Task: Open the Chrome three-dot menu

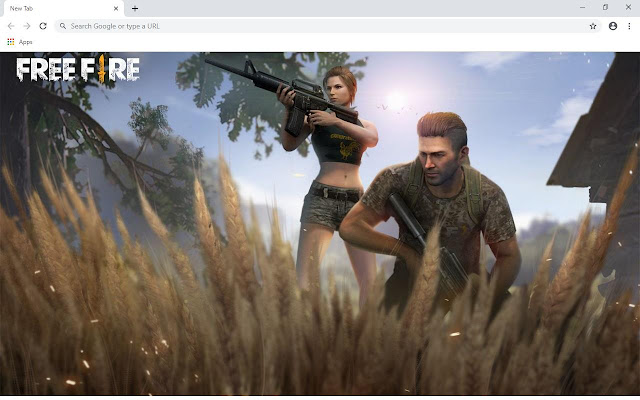Action: coord(629,26)
